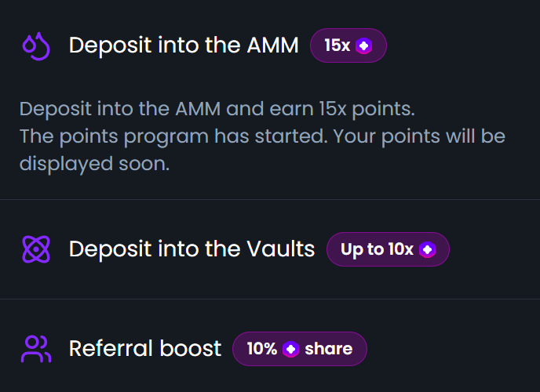
Task: Click the "15x" multiplier text in the AMM badge
Action: click(x=337, y=46)
